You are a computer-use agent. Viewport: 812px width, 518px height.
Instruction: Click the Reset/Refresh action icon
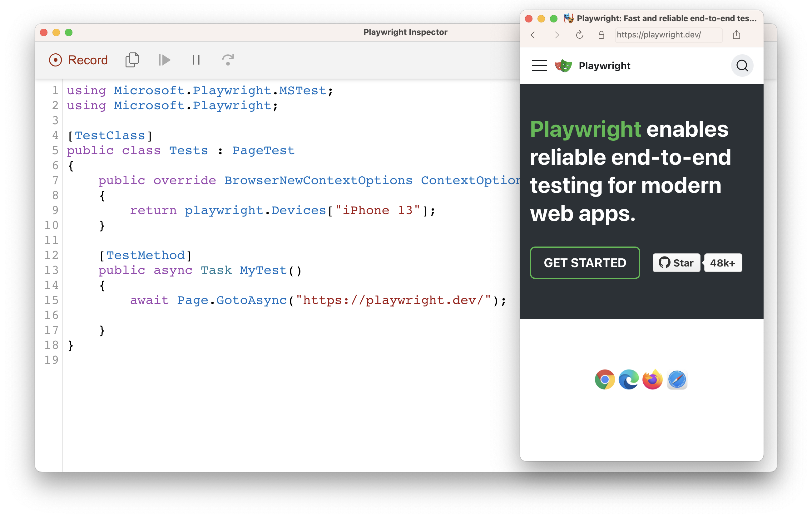coord(228,59)
